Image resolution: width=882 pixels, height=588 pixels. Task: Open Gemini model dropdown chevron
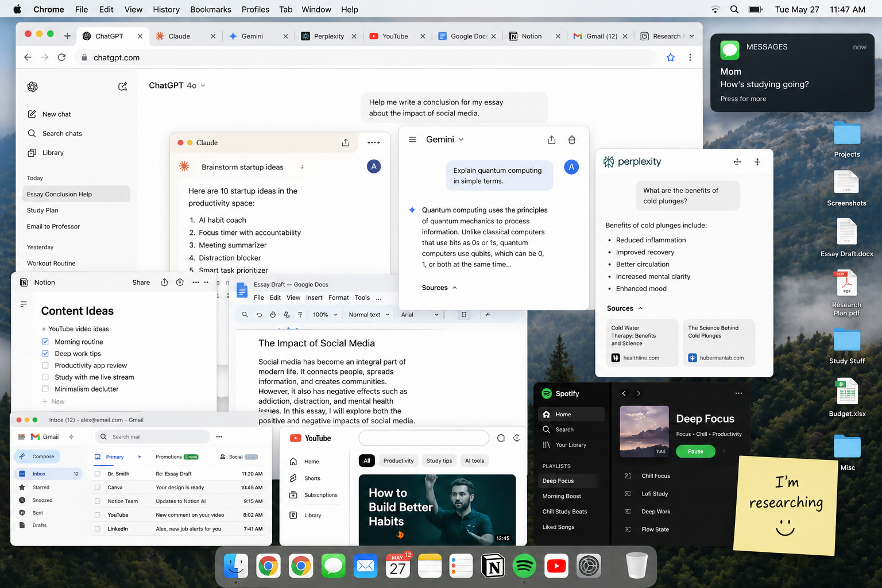461,140
